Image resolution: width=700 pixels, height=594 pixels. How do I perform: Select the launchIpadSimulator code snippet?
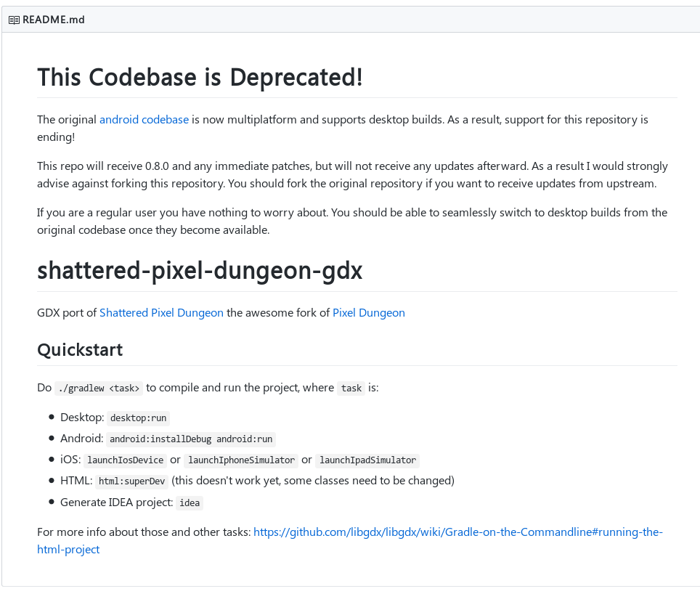tap(368, 460)
